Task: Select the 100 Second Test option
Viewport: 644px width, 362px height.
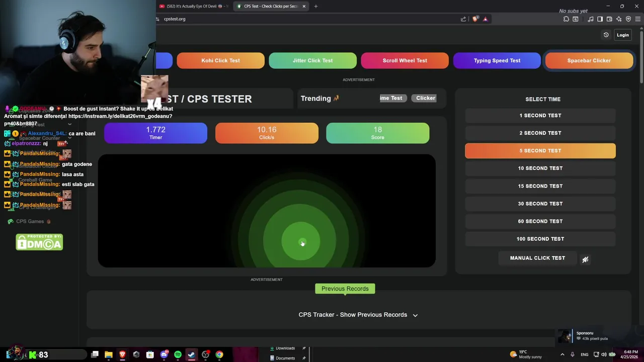Action: pyautogui.click(x=540, y=239)
